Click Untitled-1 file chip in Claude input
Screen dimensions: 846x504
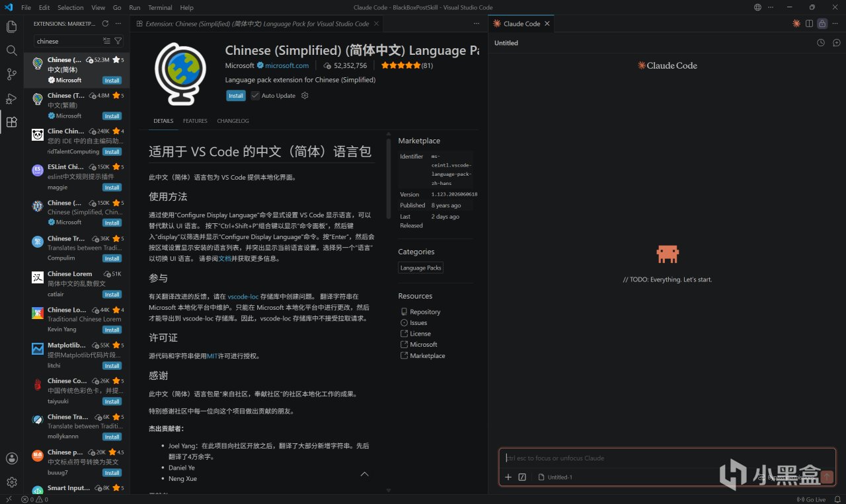click(555, 477)
